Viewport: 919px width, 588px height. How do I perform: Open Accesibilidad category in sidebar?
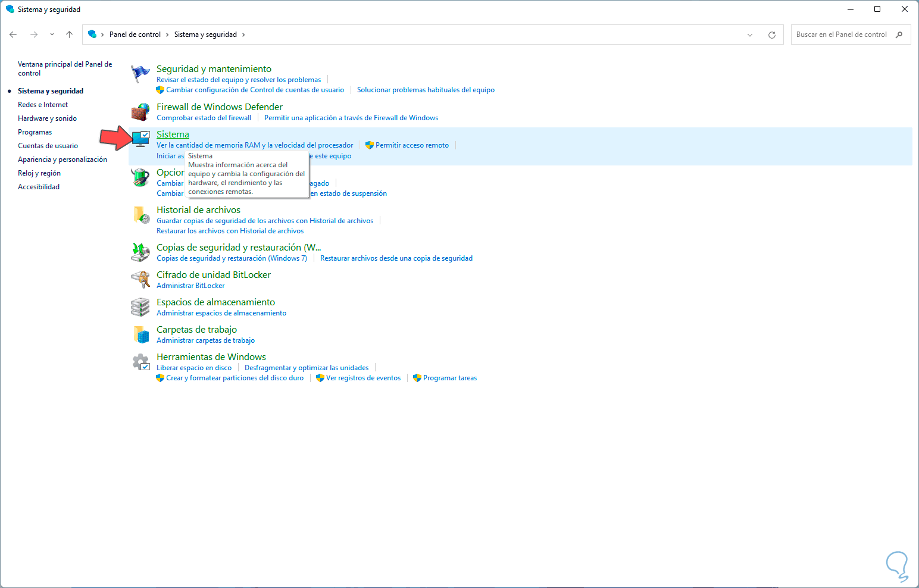39,187
